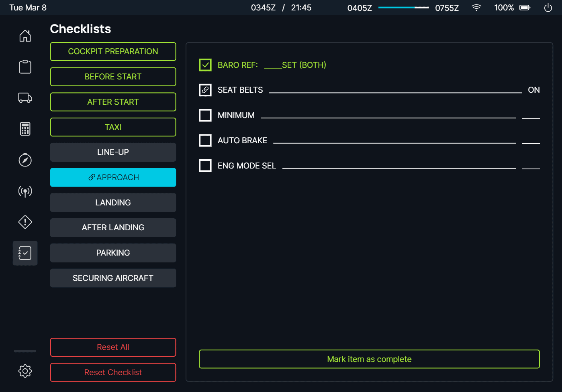Screen dimensions: 562x392
Task: Open ground services with the truck icon
Action: (x=25, y=97)
